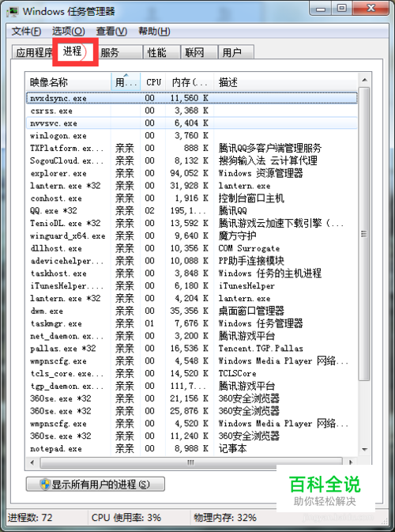Switch to the 进程 tab
Image resolution: width=395 pixels, height=532 pixels.
point(75,51)
